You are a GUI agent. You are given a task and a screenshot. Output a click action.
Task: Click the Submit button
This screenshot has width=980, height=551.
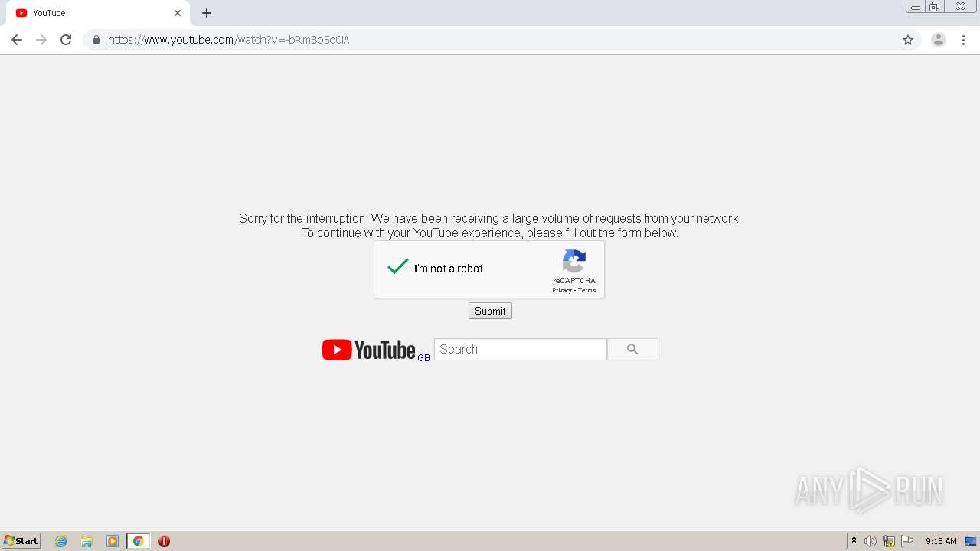click(x=490, y=311)
